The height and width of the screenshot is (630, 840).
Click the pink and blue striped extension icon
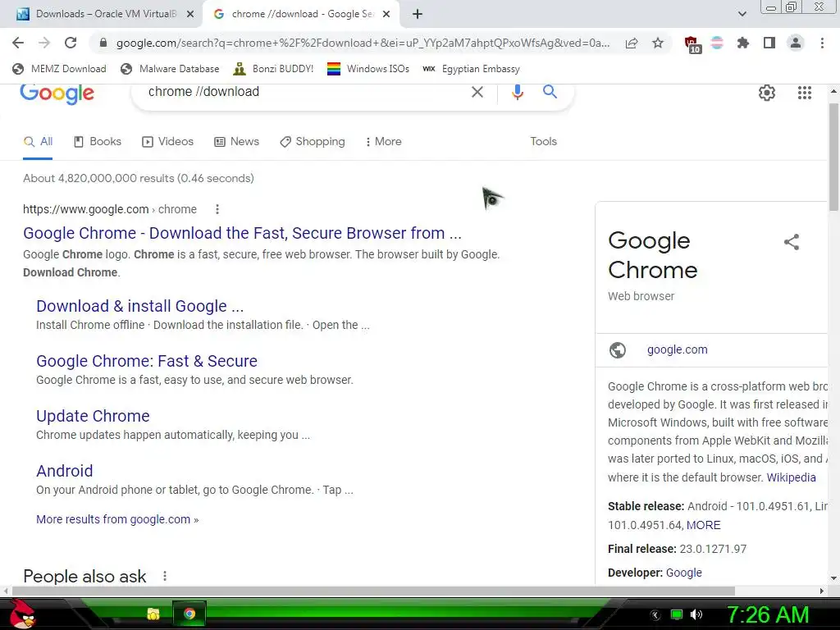pos(717,43)
